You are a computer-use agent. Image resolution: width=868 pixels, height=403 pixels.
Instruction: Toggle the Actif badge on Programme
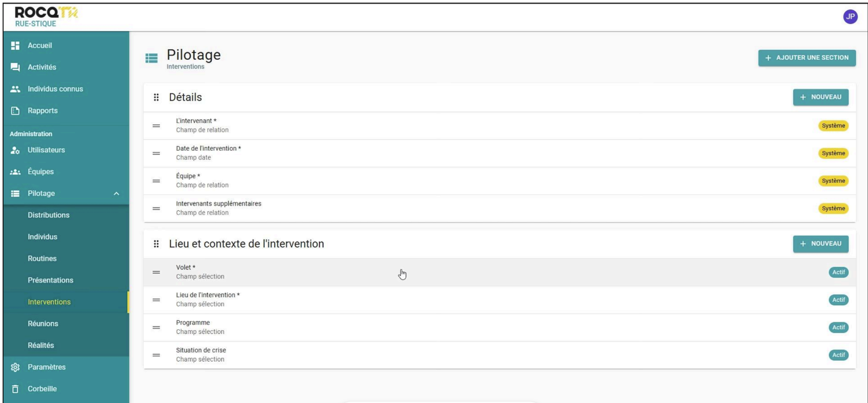click(x=838, y=328)
